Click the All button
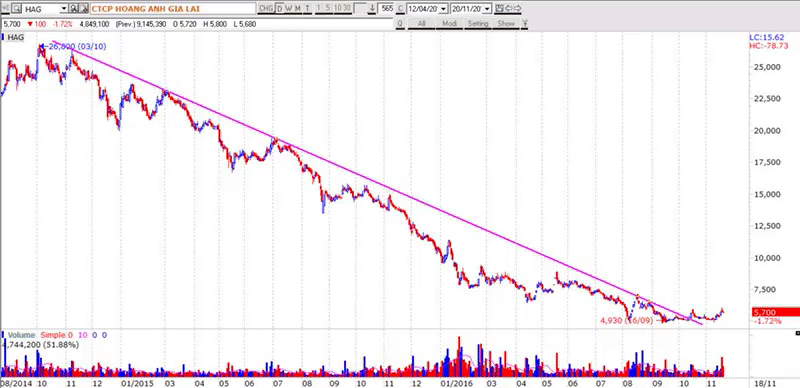This screenshot has height=388, width=800. (421, 23)
